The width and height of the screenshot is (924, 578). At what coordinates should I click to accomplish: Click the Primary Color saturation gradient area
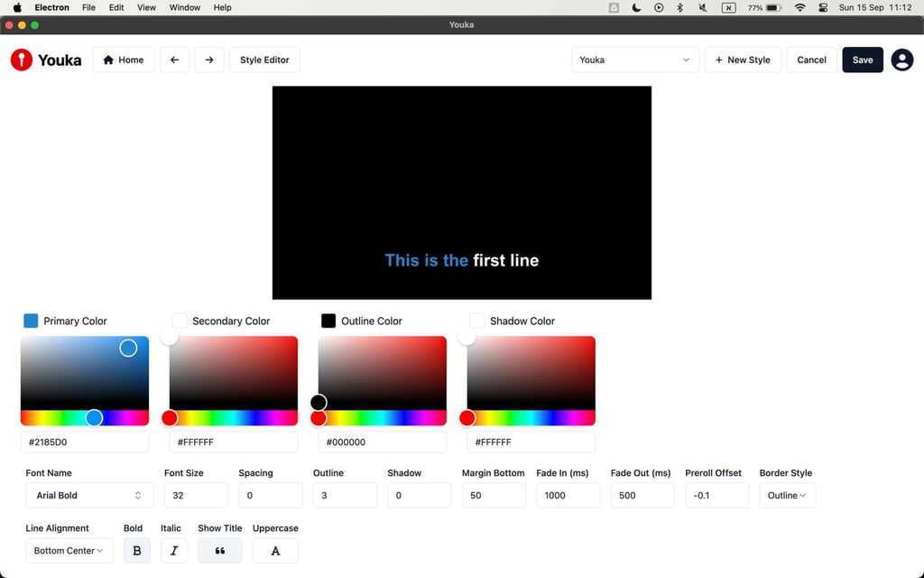pos(85,373)
